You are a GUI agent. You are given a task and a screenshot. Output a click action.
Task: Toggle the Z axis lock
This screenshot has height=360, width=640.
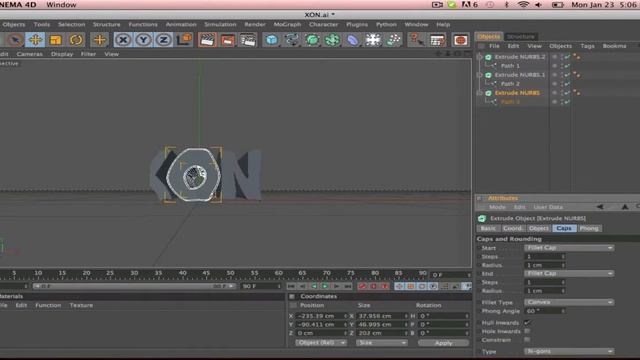pos(163,40)
